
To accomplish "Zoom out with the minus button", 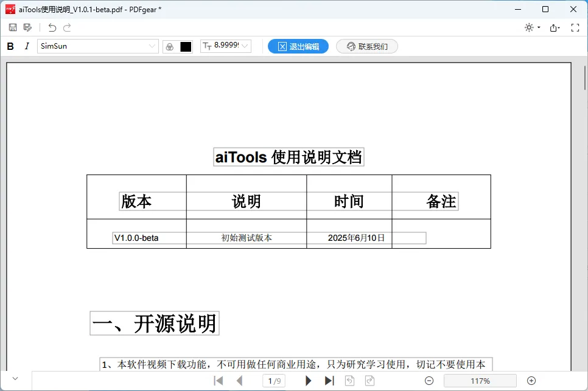I will 429,381.
